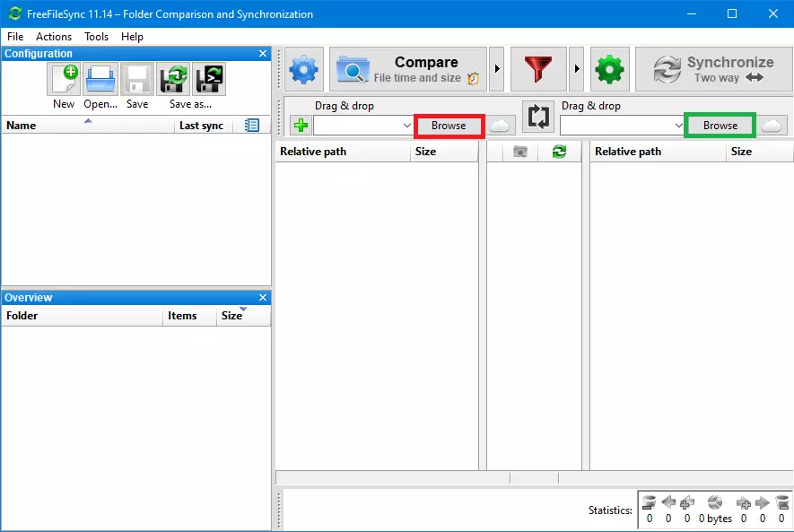Screen dimensions: 794x532
Task: Open the Tools menu
Action: click(96, 37)
